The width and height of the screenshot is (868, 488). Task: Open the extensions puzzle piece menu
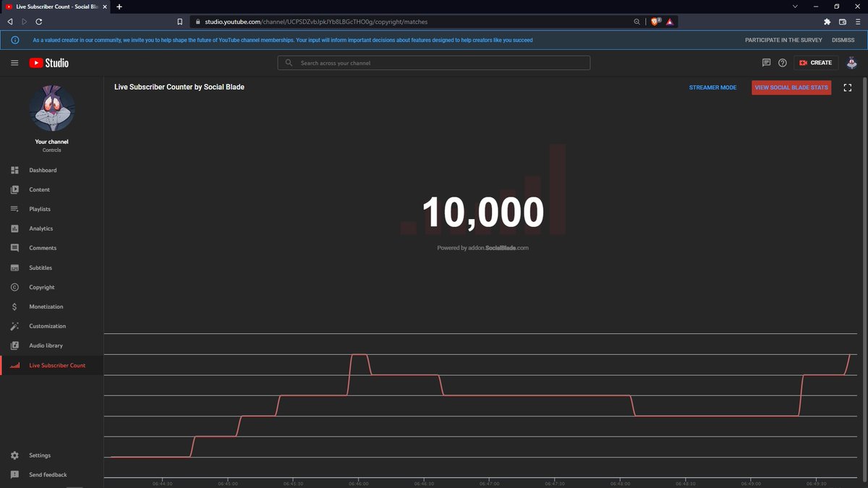[x=827, y=22]
